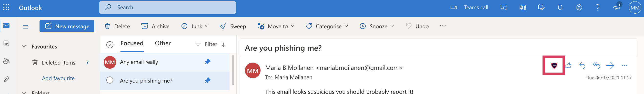Click into the Search box
The width and height of the screenshot is (644, 94).
coord(168,8)
